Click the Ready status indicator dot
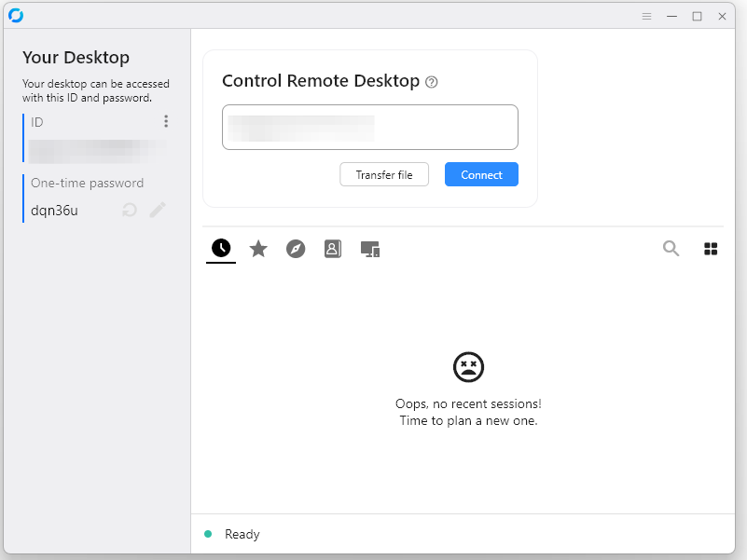 point(206,534)
